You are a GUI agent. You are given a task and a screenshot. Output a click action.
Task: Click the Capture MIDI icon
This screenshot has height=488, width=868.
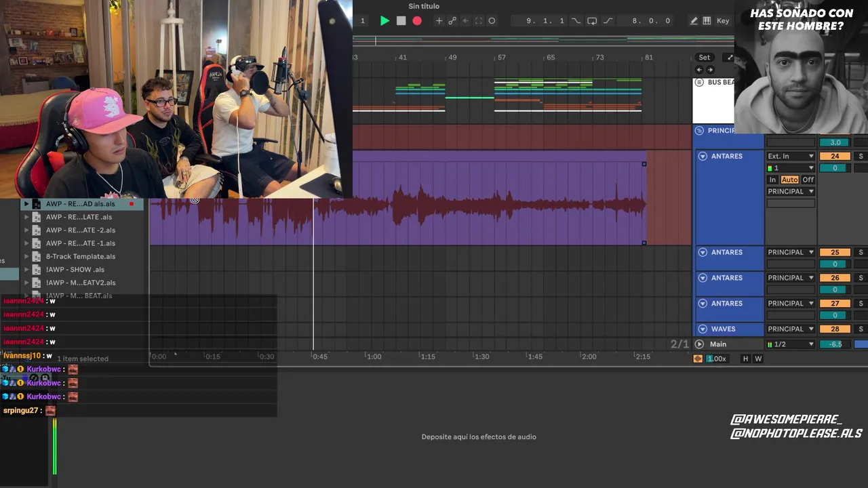point(479,21)
